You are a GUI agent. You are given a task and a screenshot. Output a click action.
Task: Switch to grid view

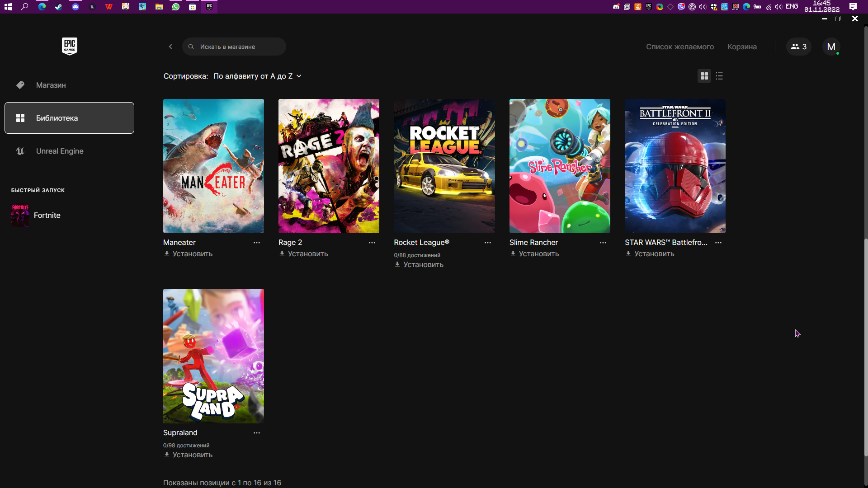click(704, 76)
